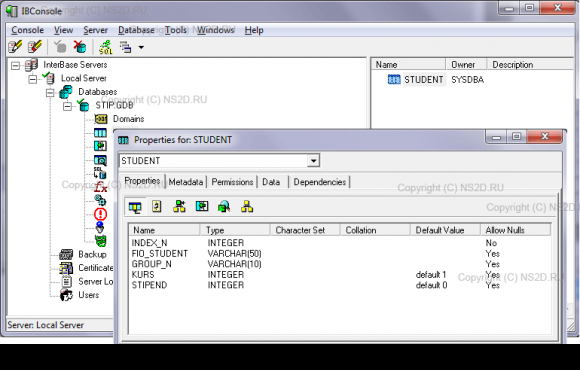The image size is (580, 370).
Task: Click the SYSDBA owner cell
Action: click(x=467, y=80)
